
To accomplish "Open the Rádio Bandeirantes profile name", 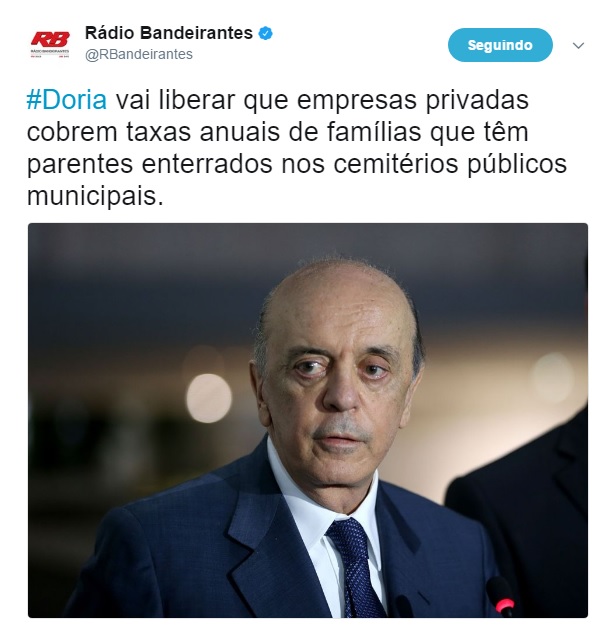I will coord(169,33).
